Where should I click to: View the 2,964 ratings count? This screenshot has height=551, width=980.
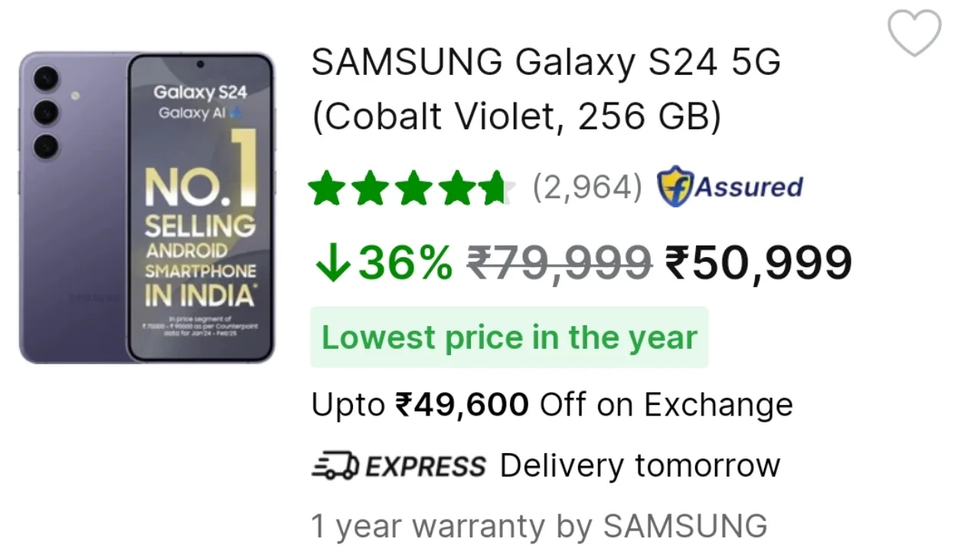[587, 187]
